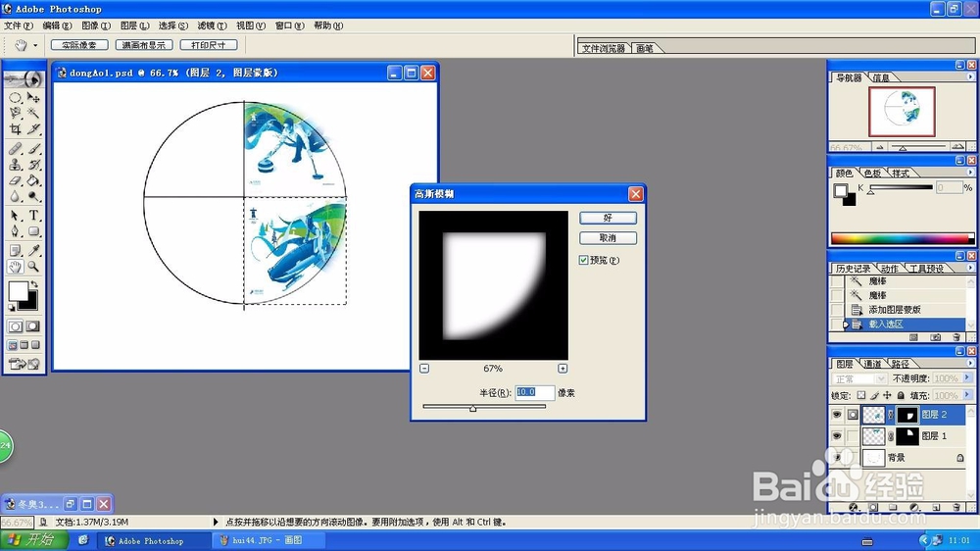
Task: Toggle the 预览 preview checkbox
Action: tap(583, 260)
